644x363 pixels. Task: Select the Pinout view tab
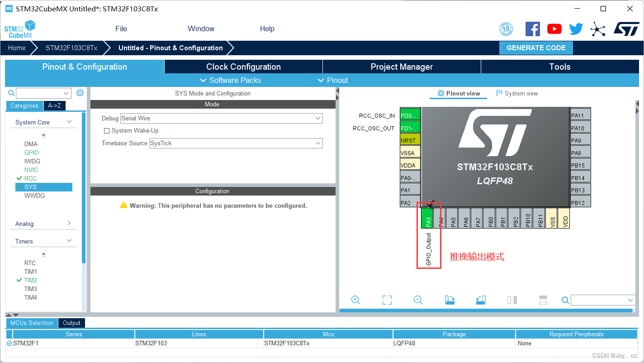click(x=459, y=93)
